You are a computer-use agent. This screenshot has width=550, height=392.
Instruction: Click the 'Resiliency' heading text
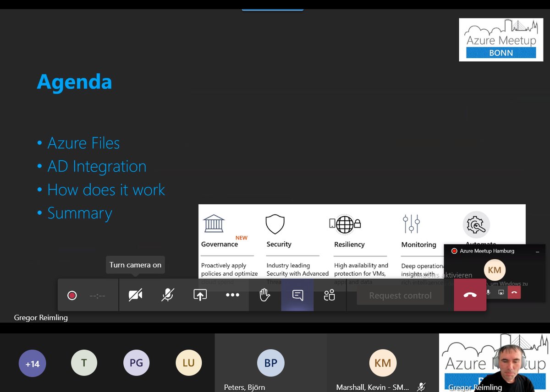(x=349, y=245)
